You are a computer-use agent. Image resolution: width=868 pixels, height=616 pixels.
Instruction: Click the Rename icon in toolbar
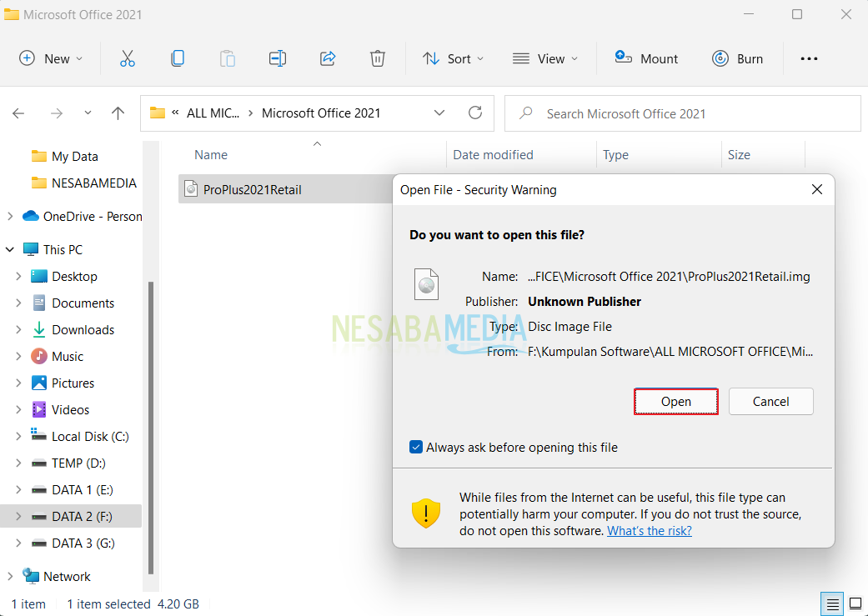(x=278, y=58)
